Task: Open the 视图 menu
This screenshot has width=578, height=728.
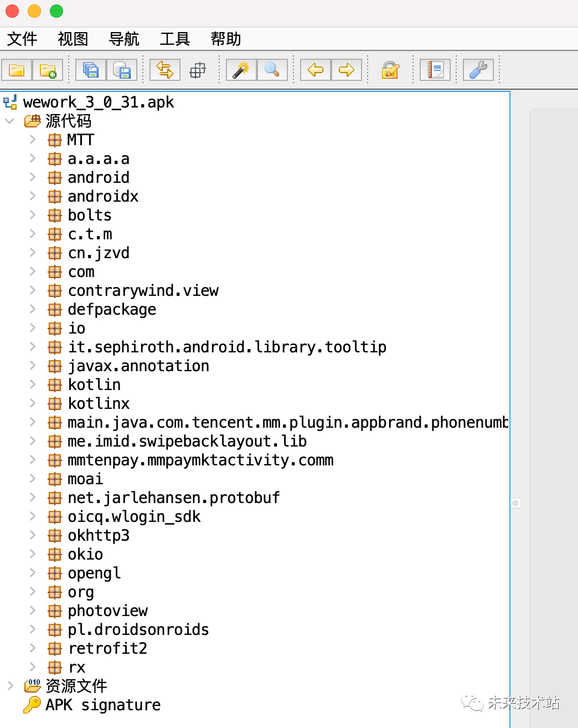Action: tap(73, 39)
